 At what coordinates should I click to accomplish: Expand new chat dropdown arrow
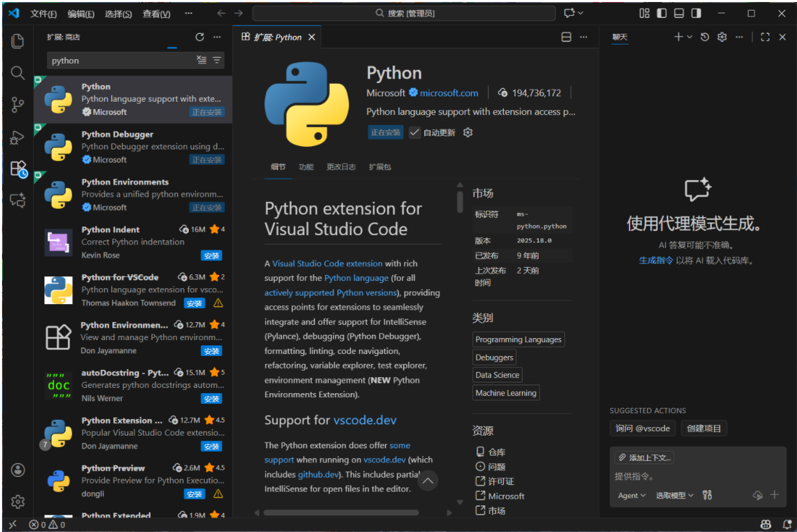point(690,37)
